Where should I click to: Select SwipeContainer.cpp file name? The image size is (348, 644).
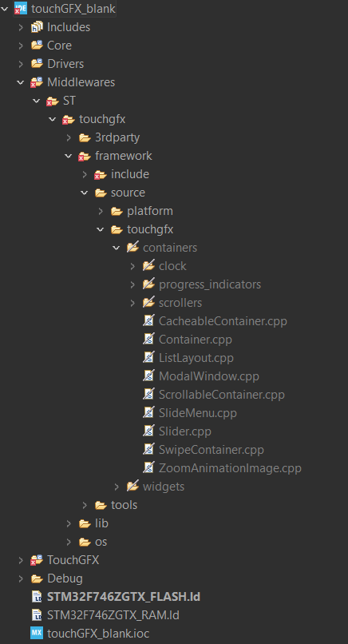tap(212, 450)
